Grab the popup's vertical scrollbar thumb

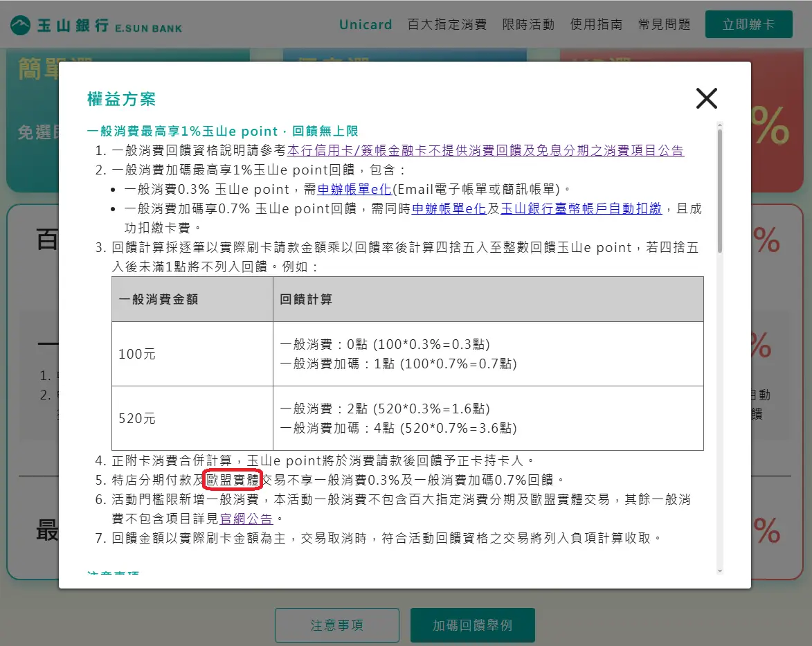(x=720, y=190)
